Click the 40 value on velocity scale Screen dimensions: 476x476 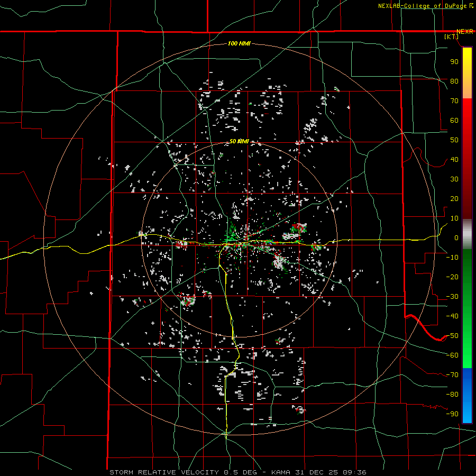pyautogui.click(x=454, y=160)
